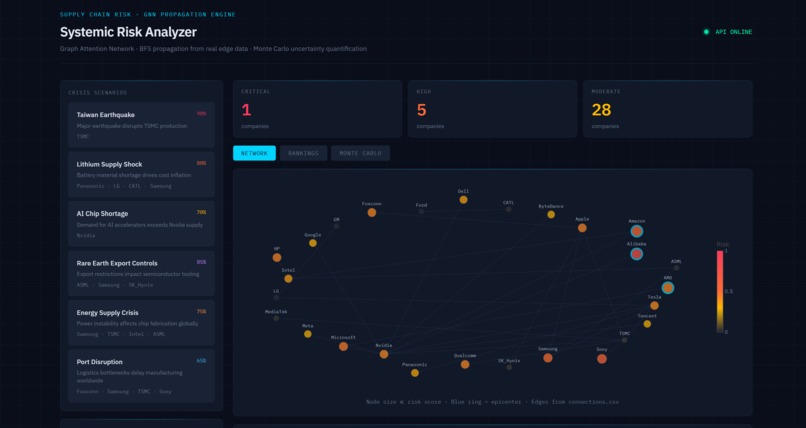Click the Risk color scale legend bar
Screen dimensions: 806x428
(x=720, y=291)
